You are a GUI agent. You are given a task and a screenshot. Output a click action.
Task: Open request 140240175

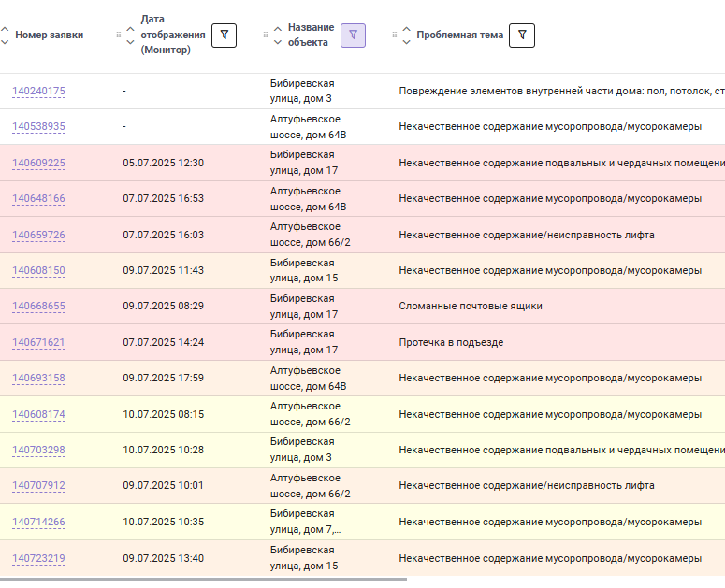pyautogui.click(x=38, y=91)
